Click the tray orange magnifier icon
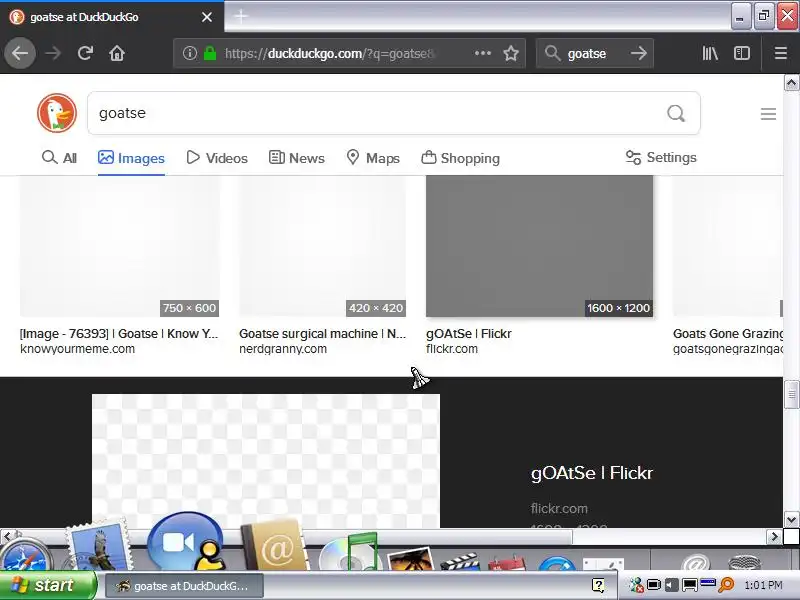Image resolution: width=800 pixels, height=600 pixels. 726,585
